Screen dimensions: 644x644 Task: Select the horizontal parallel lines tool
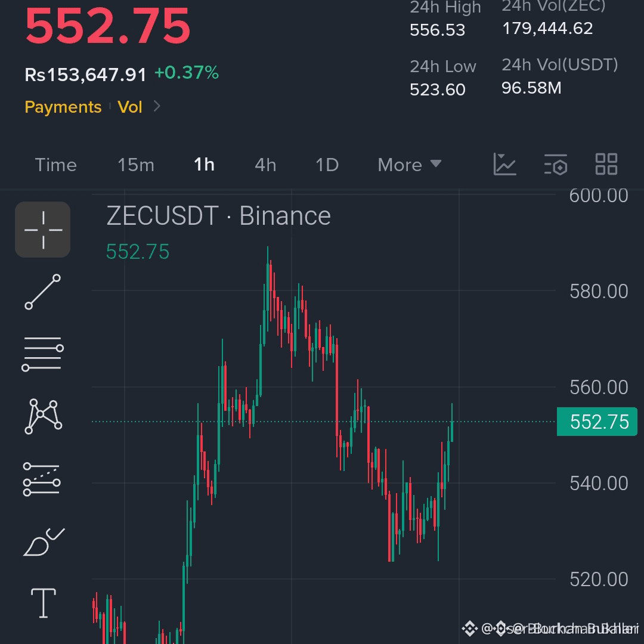click(x=43, y=354)
